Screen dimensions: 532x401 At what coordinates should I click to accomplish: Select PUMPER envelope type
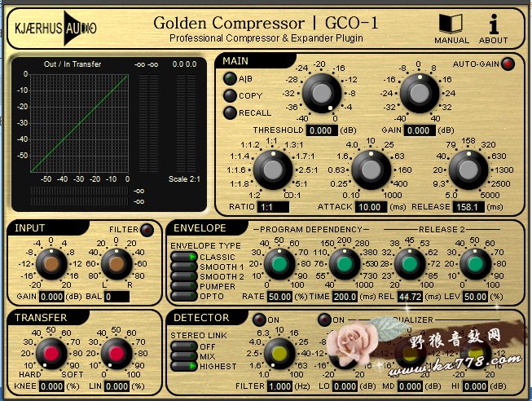click(184, 286)
